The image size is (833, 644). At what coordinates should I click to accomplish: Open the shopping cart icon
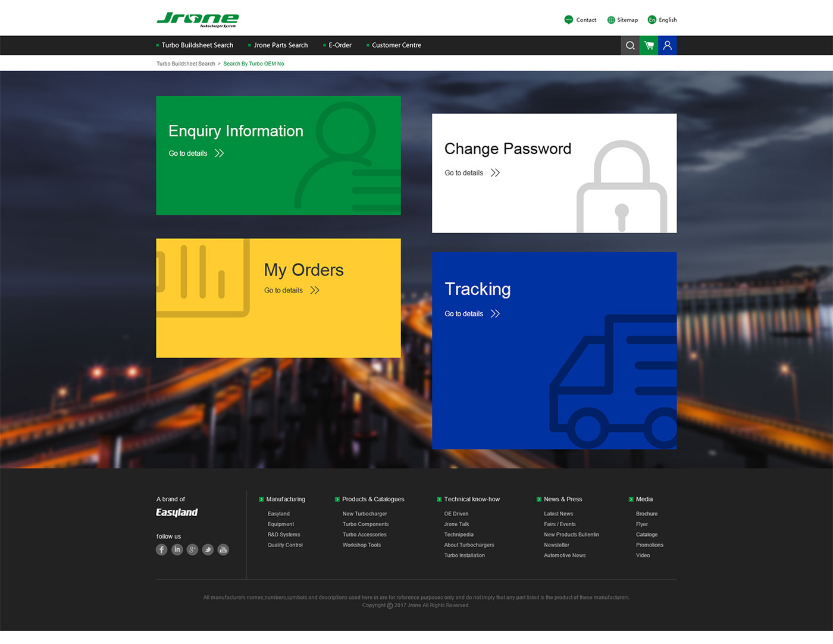[x=649, y=45]
